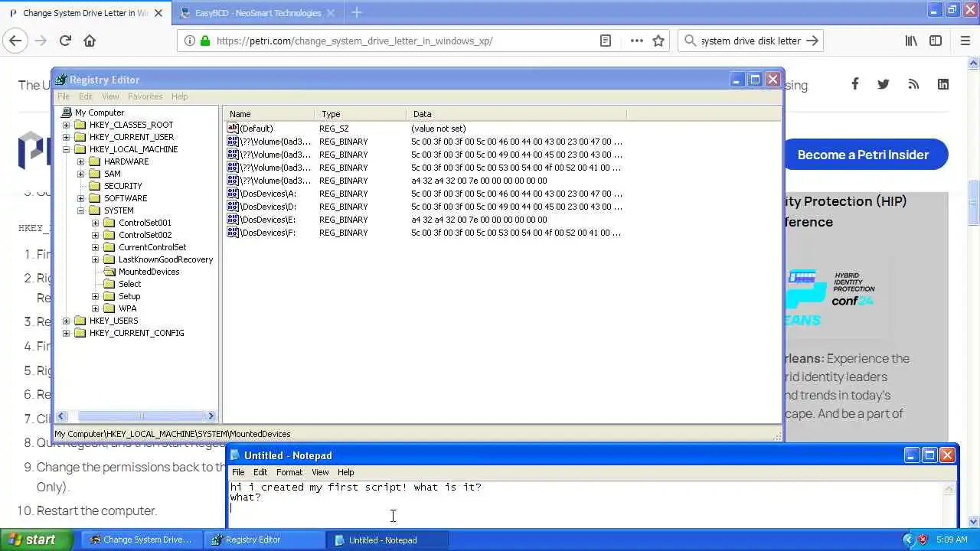Show hidden system tray icons arrow

[908, 540]
